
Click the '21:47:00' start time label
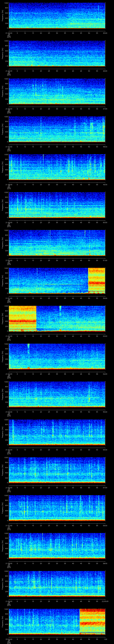pyautogui.click(x=9, y=147)
